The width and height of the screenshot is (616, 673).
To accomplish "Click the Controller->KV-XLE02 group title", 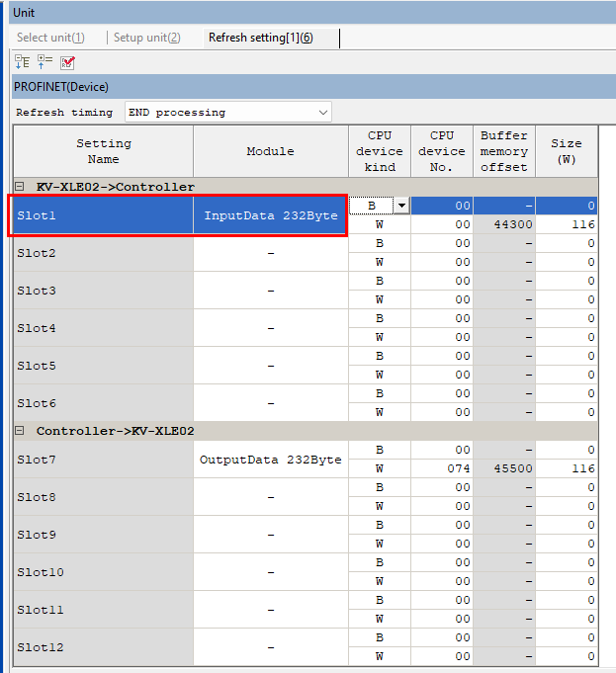I will 116,431.
